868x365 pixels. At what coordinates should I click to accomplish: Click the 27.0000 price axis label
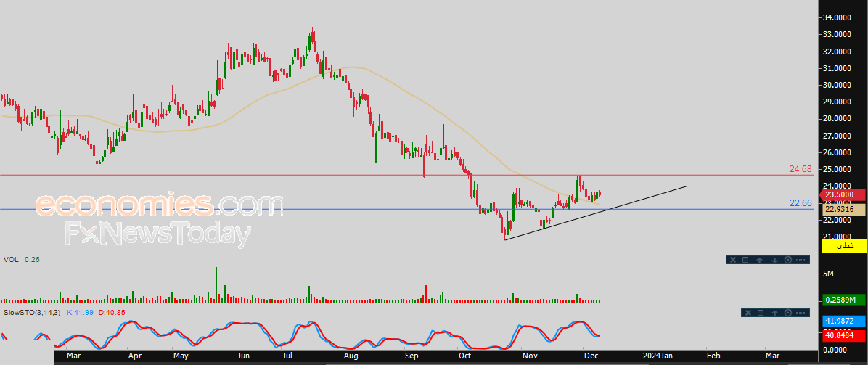coord(837,136)
